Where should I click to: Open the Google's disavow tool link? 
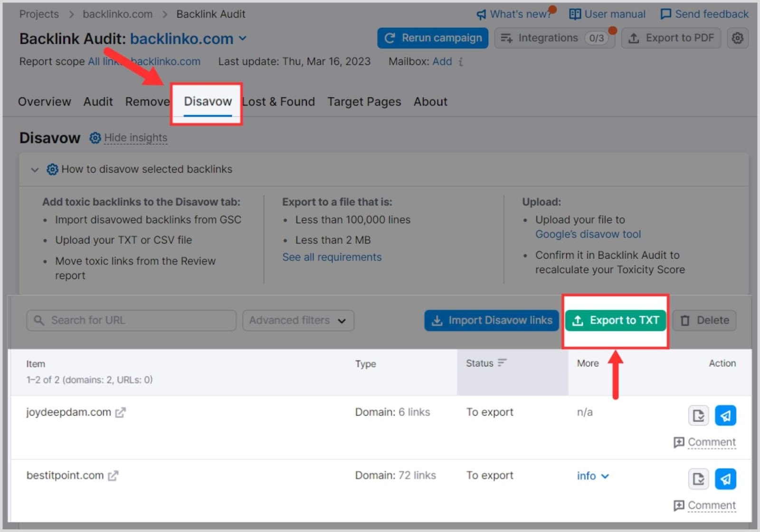pyautogui.click(x=588, y=234)
